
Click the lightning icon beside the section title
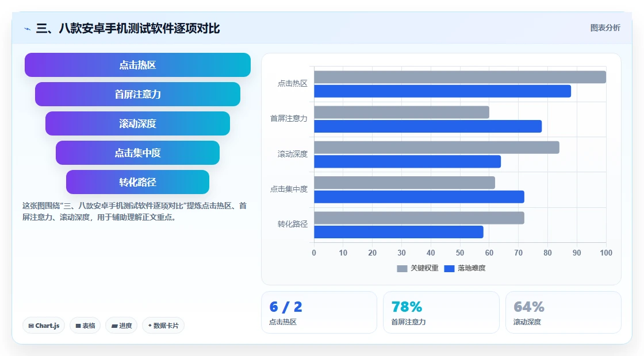(x=28, y=29)
